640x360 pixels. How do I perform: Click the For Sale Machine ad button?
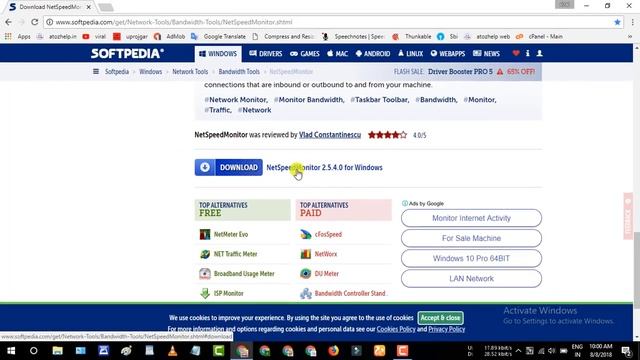pyautogui.click(x=471, y=238)
